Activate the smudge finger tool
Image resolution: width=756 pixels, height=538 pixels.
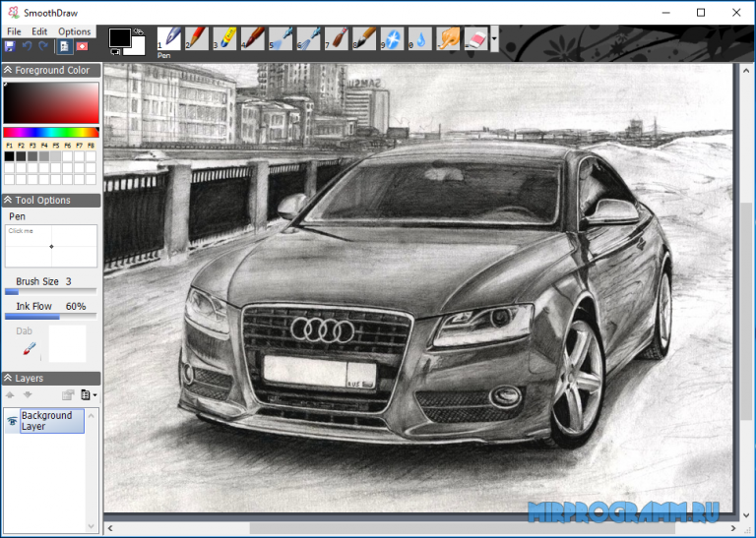tap(449, 38)
